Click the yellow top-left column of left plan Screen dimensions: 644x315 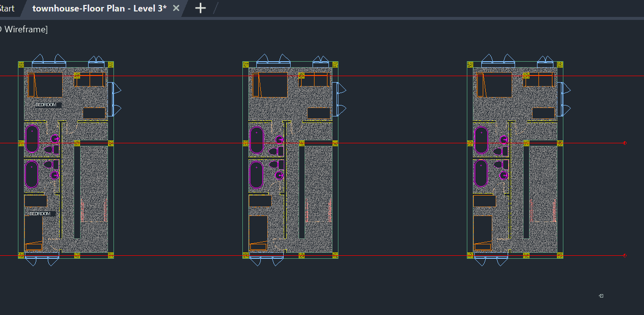(x=21, y=64)
